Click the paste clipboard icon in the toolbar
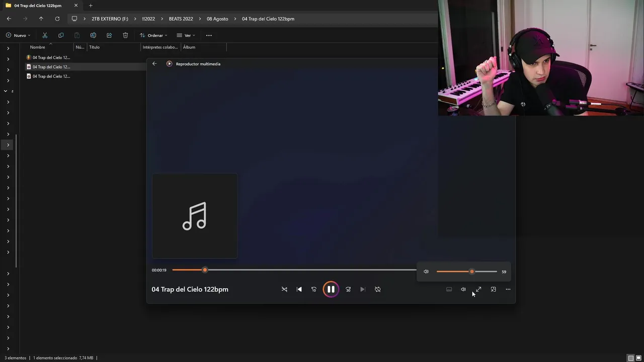 (77, 35)
